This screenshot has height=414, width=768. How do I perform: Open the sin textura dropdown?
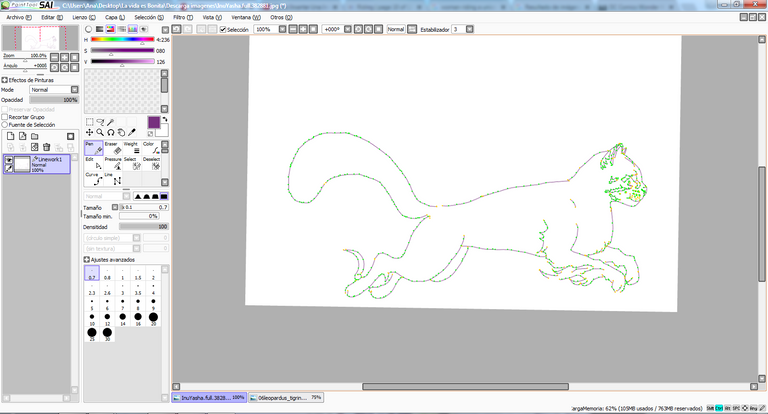(136, 248)
